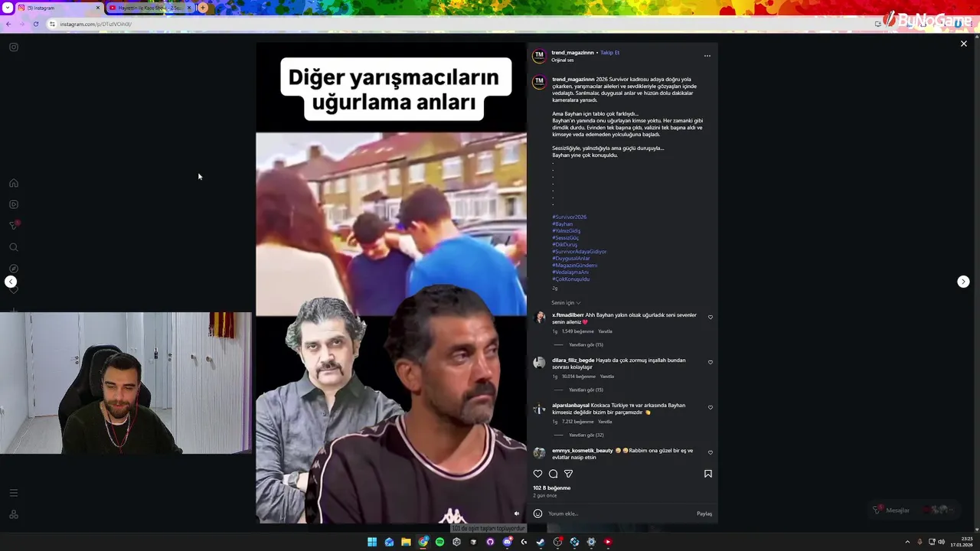
Task: Like emmys_kosmetik_beauty's comment heart
Action: coord(710,453)
